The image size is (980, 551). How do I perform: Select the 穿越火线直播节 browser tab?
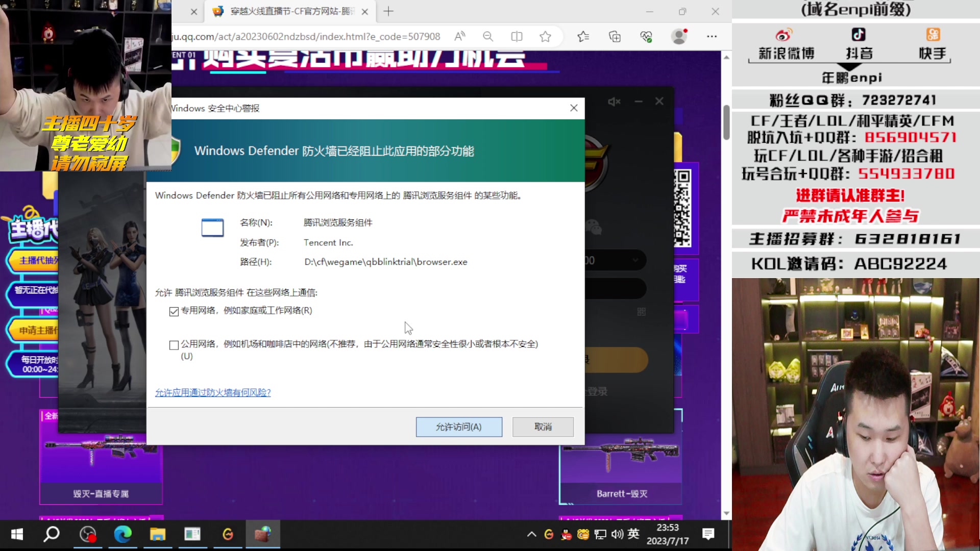point(291,11)
